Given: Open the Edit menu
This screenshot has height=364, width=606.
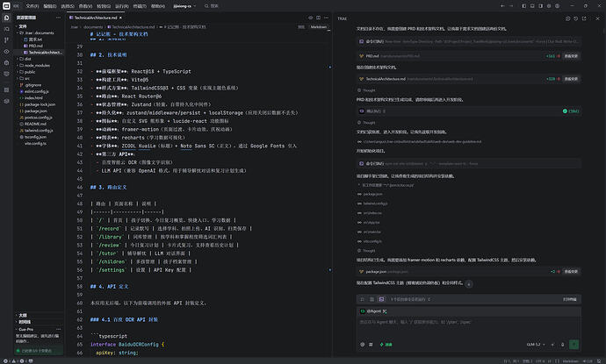Looking at the screenshot, I should point(50,6).
